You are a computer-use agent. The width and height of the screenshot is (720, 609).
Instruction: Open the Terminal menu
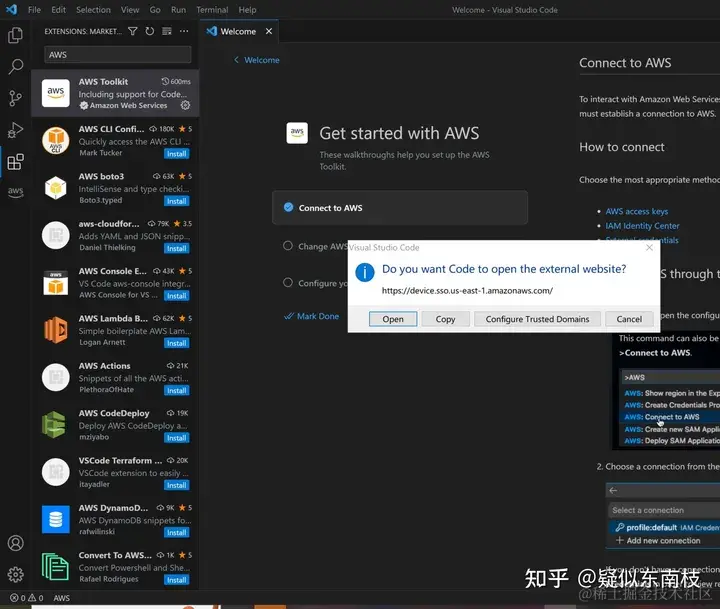pyautogui.click(x=212, y=10)
